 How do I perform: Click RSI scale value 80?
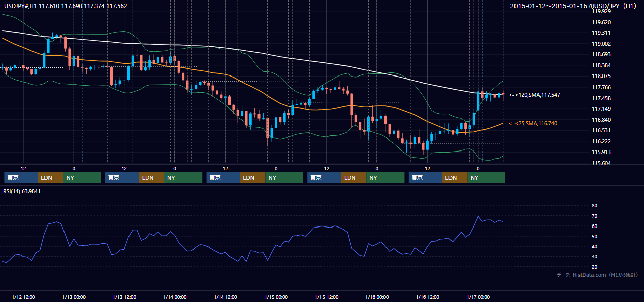point(594,206)
